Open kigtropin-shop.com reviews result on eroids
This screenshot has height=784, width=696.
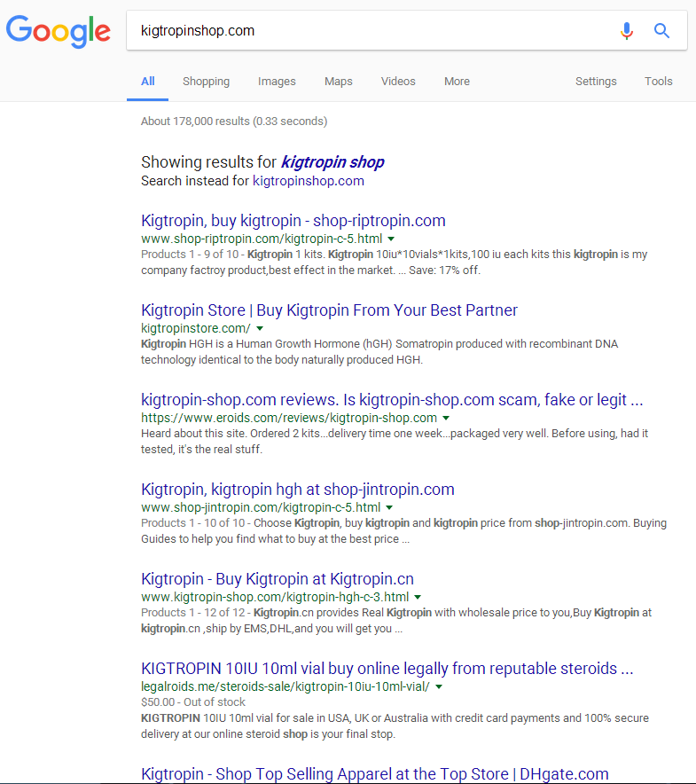pyautogui.click(x=392, y=399)
